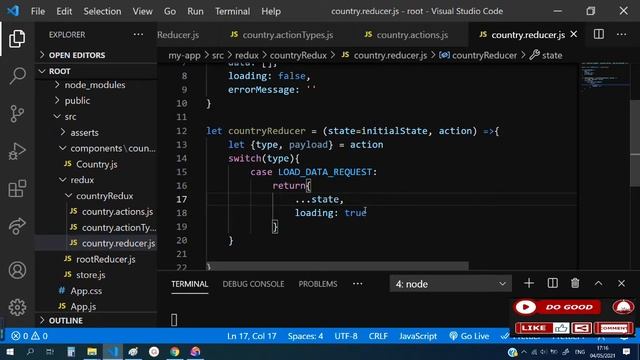Open the Go menu
The image size is (640, 360).
click(x=170, y=11)
